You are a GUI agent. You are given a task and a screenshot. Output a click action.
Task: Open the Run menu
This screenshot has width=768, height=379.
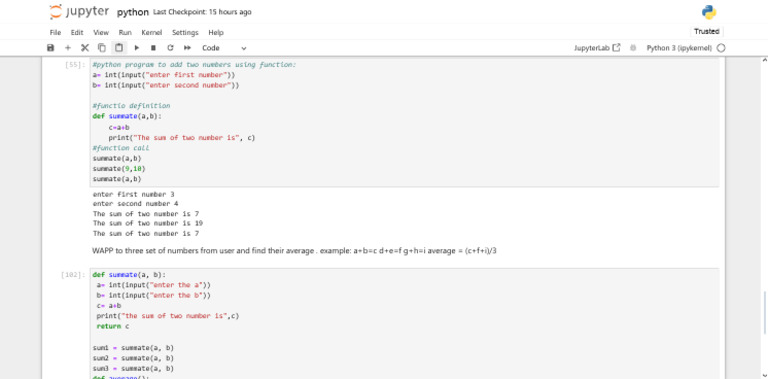125,33
